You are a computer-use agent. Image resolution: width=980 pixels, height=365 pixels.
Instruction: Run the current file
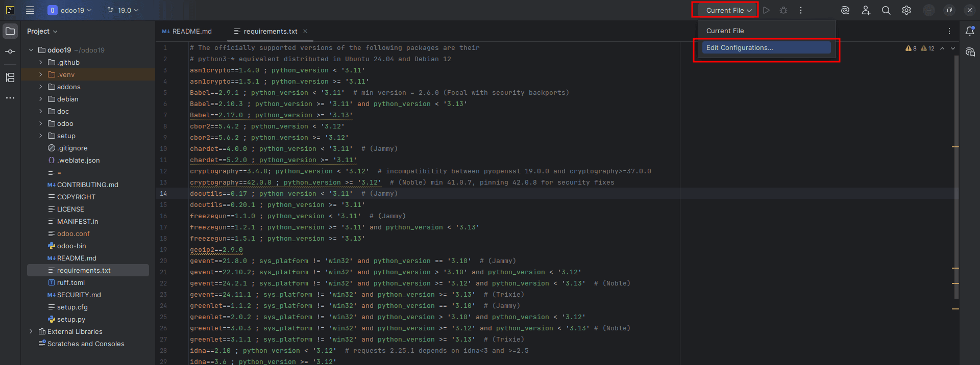(766, 10)
